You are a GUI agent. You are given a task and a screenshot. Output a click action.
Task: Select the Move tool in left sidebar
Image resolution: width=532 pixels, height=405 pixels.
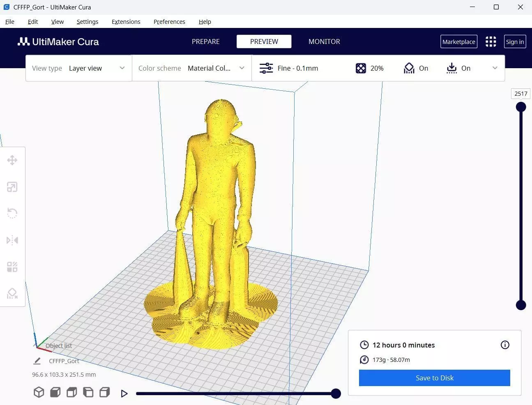pos(12,160)
